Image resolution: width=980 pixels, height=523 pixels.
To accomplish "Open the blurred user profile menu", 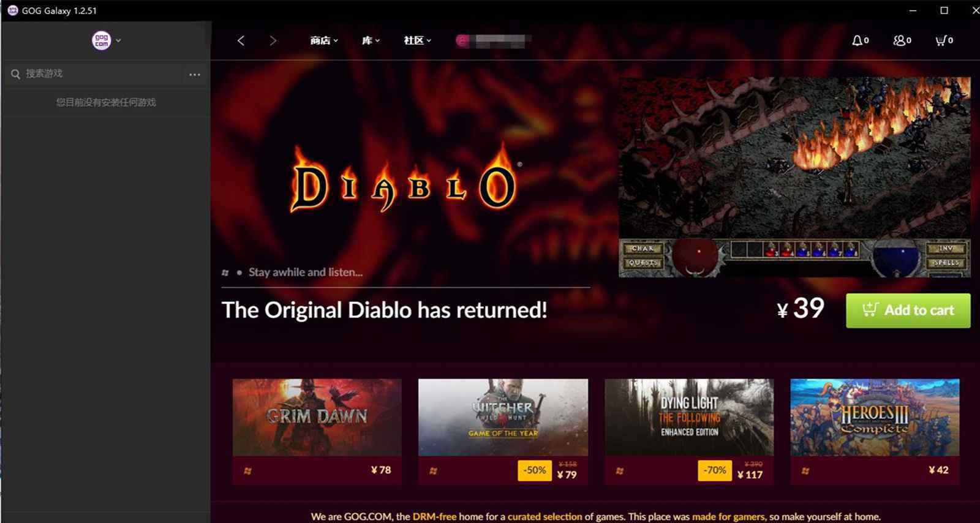I will [494, 40].
